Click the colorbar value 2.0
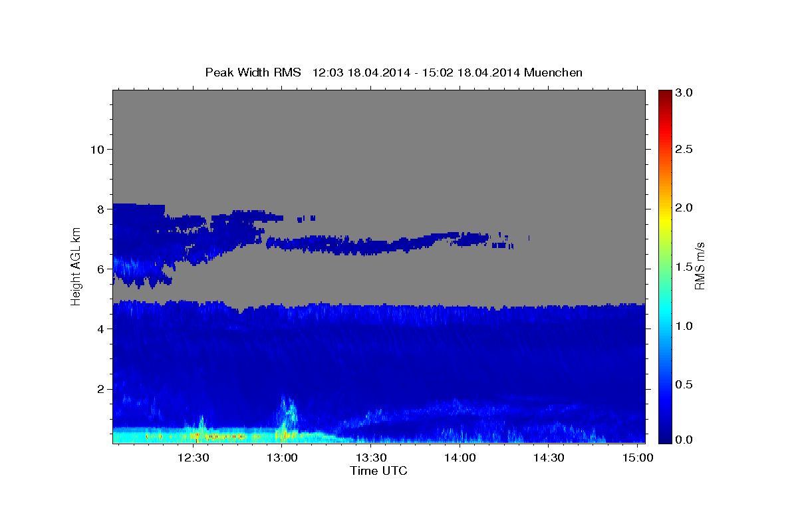The height and width of the screenshot is (532, 798). 685,207
